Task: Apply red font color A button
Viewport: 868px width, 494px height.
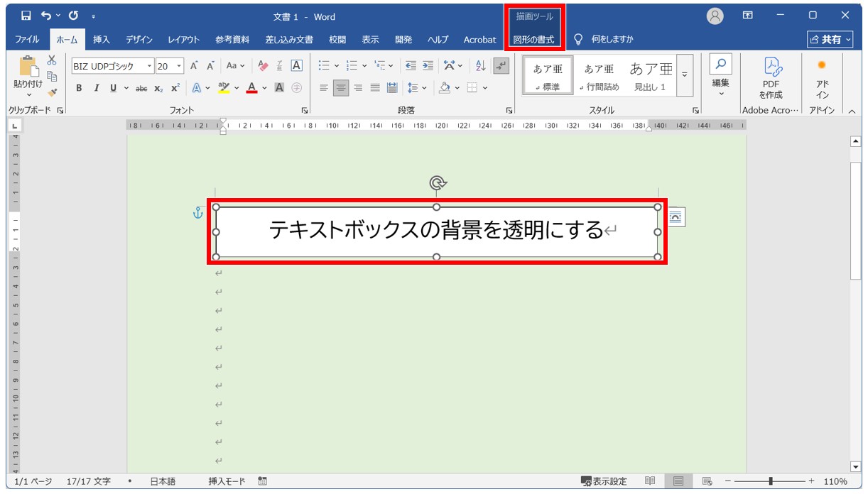Action: (x=251, y=88)
